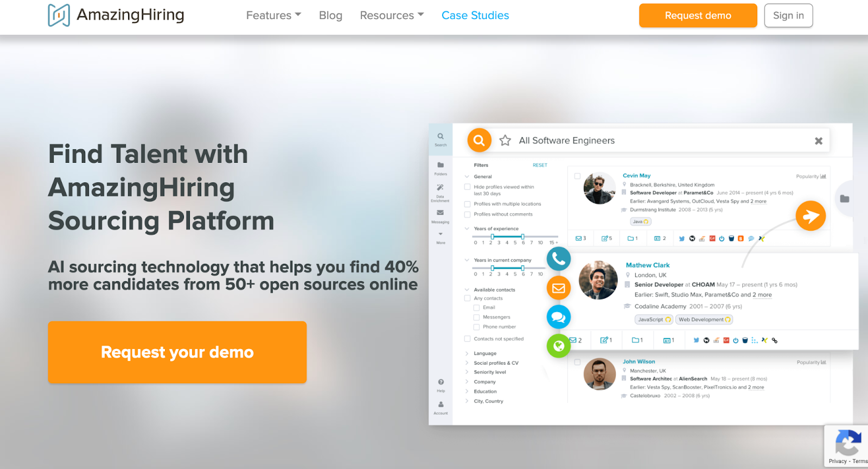
Task: Click the Request demo button
Action: 698,16
